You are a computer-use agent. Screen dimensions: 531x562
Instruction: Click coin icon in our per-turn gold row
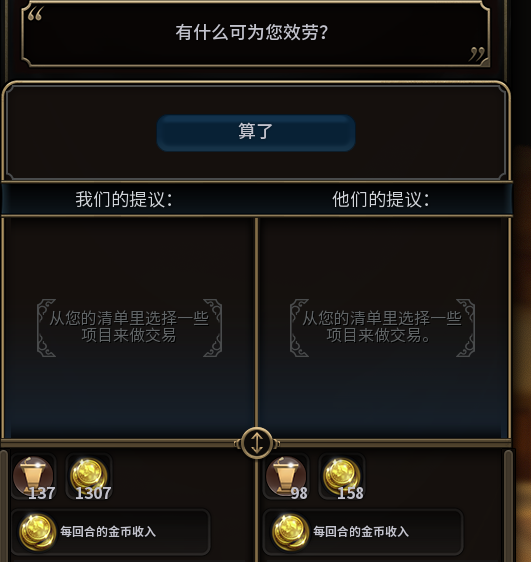pyautogui.click(x=37, y=532)
